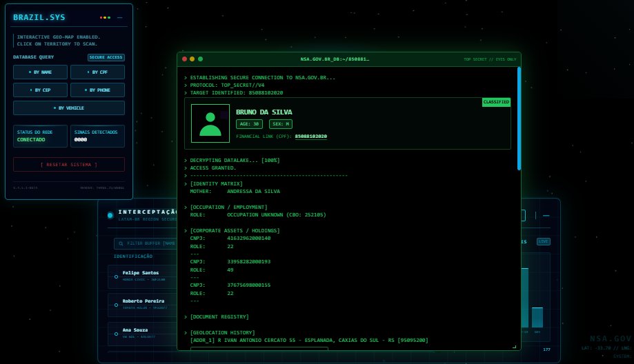The image size is (634, 364).
Task: Click the terminal's resize handle in its corner
Action: point(515,347)
